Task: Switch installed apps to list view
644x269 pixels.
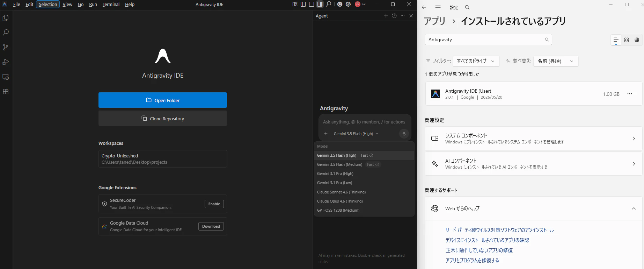Action: pos(616,40)
